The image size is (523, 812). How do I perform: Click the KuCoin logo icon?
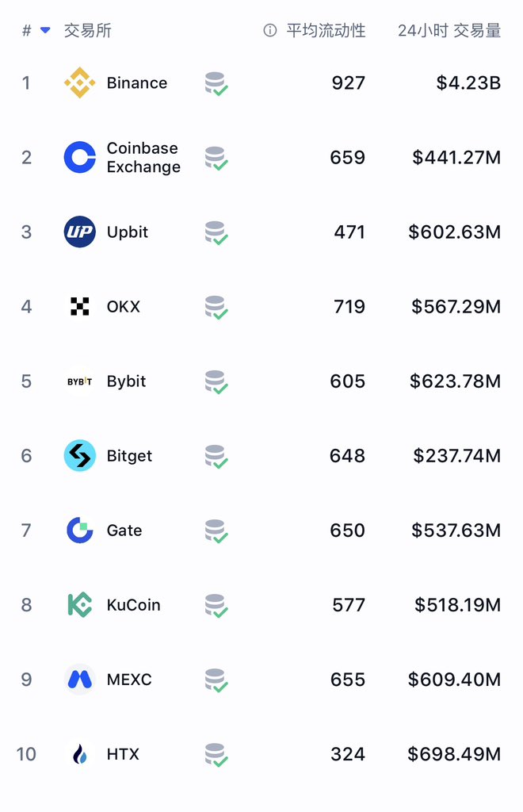point(80,605)
